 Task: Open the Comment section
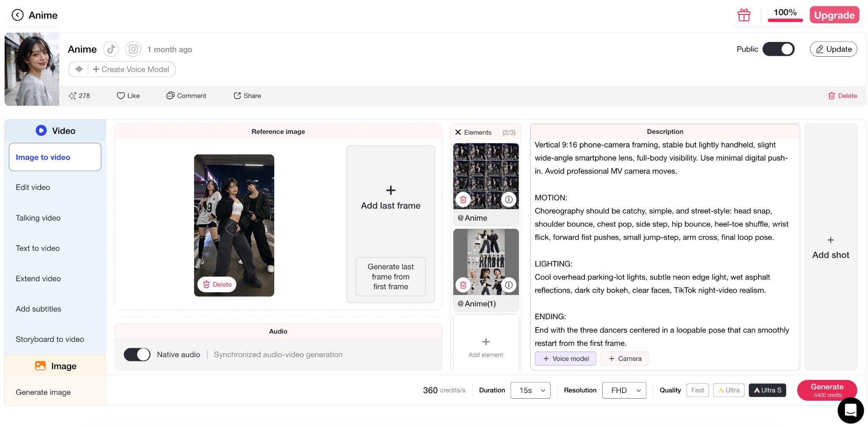pyautogui.click(x=186, y=96)
